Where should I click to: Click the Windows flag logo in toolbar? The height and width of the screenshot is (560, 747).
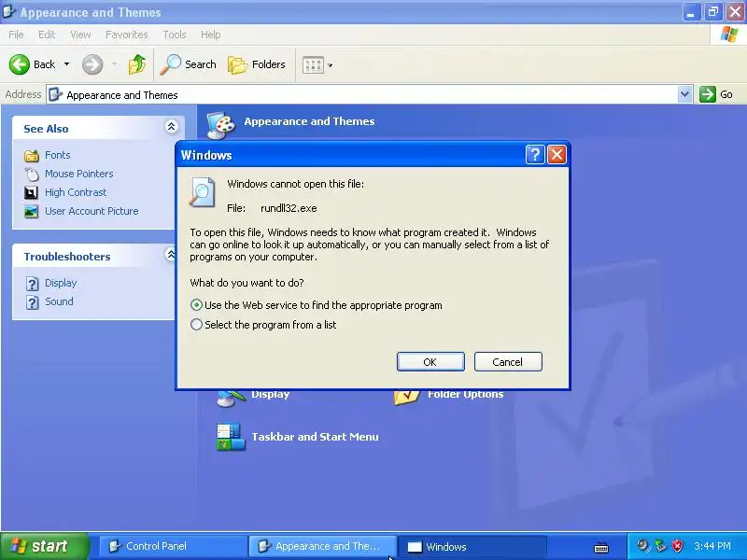(x=729, y=35)
